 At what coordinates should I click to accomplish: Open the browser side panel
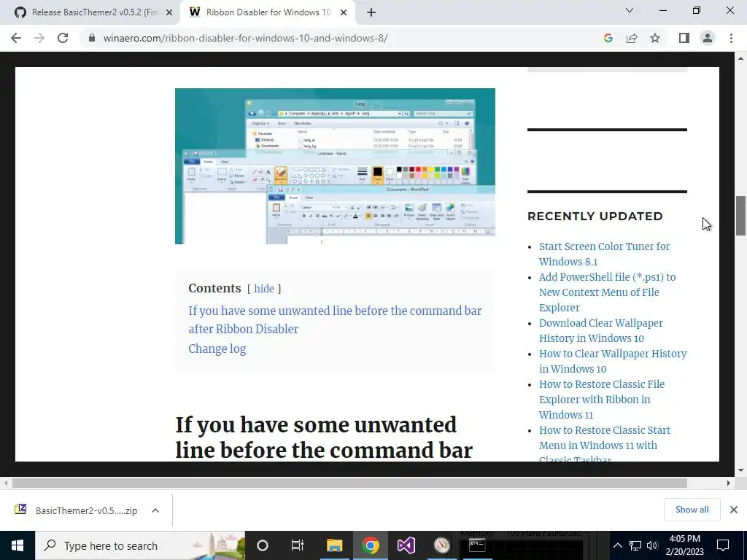(684, 38)
